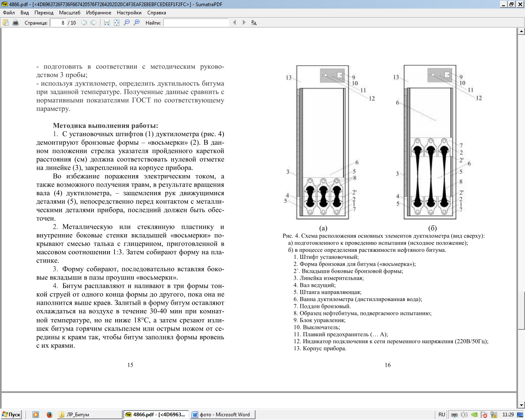Click the red-marked security tray icon
Image resolution: width=525 pixels, height=420 pixels.
point(484,415)
